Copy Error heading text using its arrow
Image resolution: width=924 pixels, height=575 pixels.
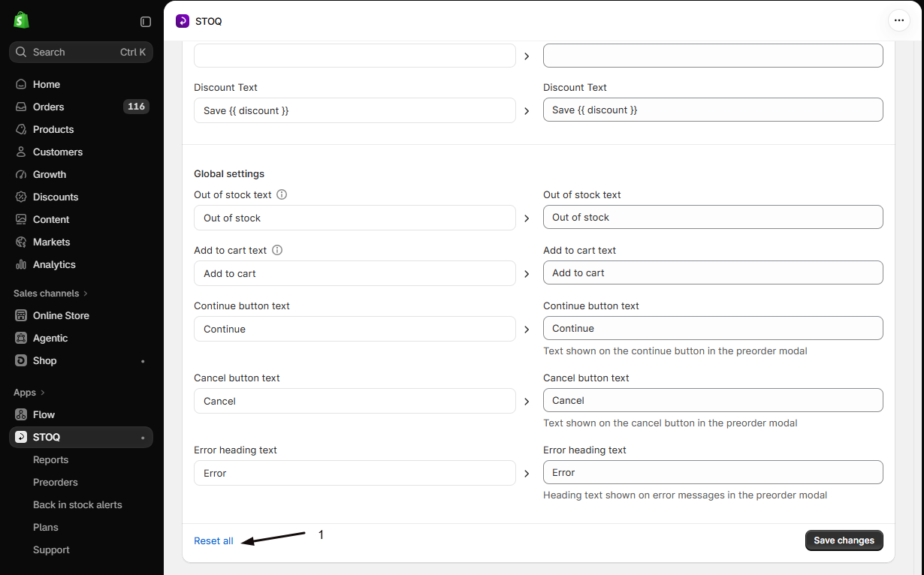tap(527, 474)
